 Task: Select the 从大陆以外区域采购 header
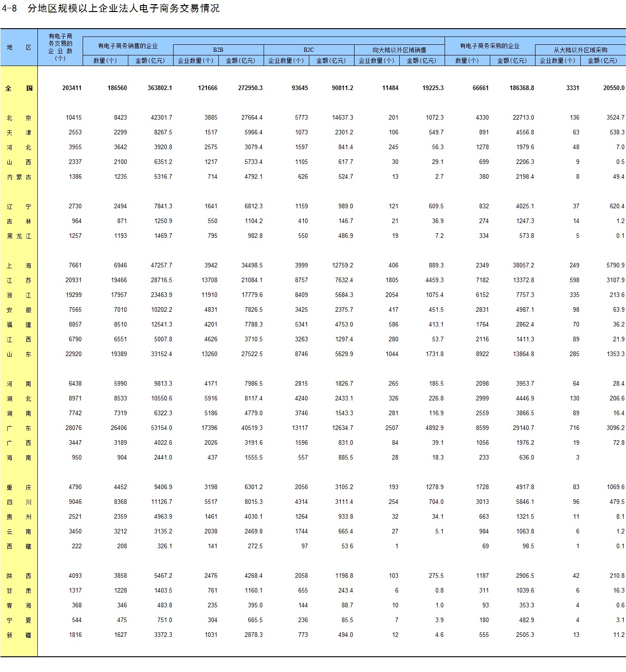pyautogui.click(x=580, y=50)
